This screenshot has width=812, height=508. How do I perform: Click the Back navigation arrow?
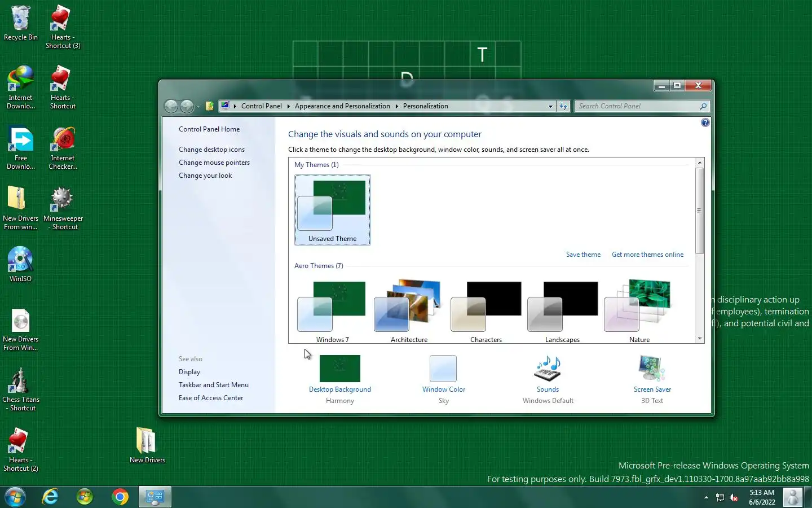pos(171,106)
